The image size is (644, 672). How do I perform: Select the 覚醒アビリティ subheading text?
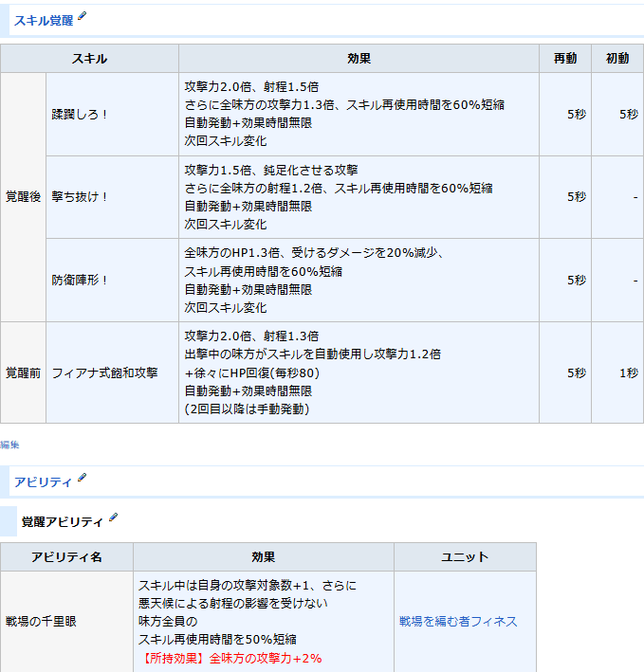pos(63,521)
